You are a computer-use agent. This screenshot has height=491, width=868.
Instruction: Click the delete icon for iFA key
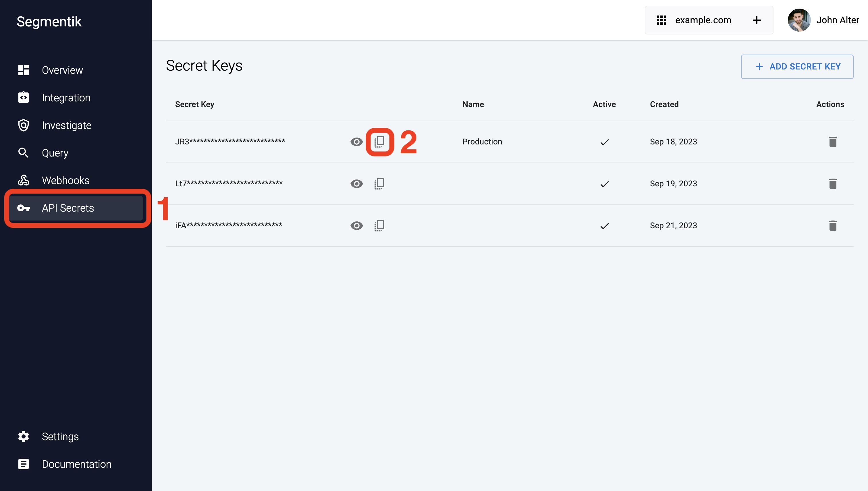tap(834, 225)
